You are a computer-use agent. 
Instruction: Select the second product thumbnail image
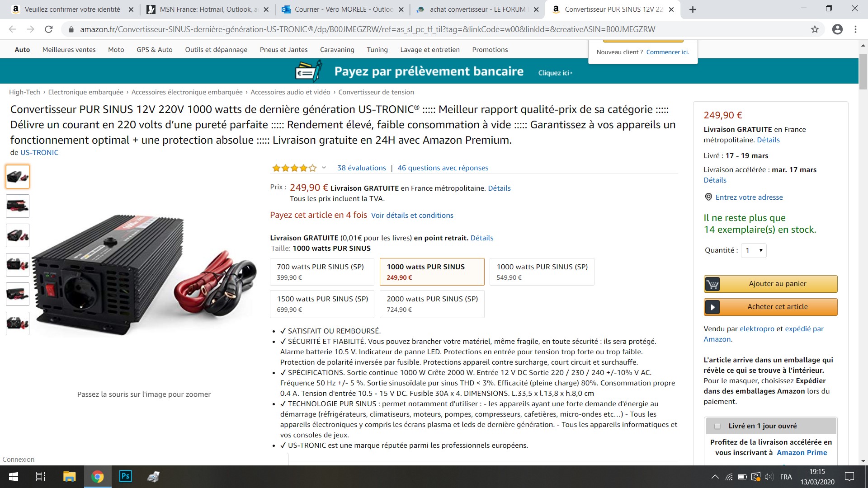coord(18,206)
